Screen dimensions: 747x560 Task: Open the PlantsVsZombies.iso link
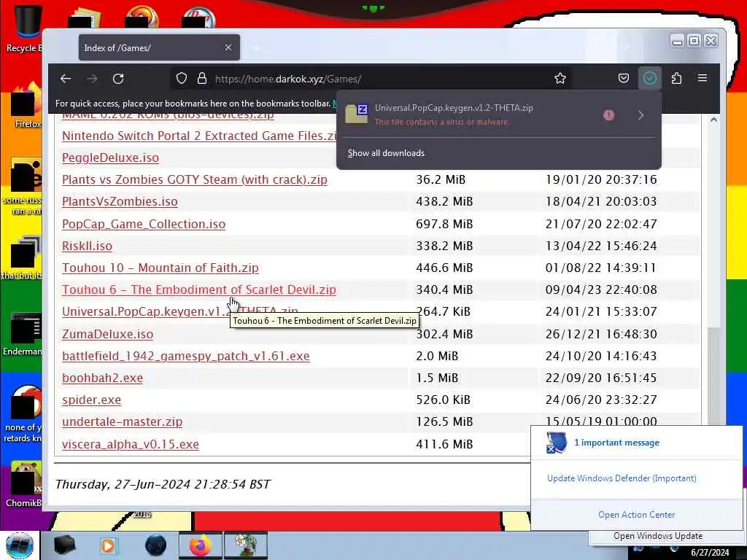point(120,201)
